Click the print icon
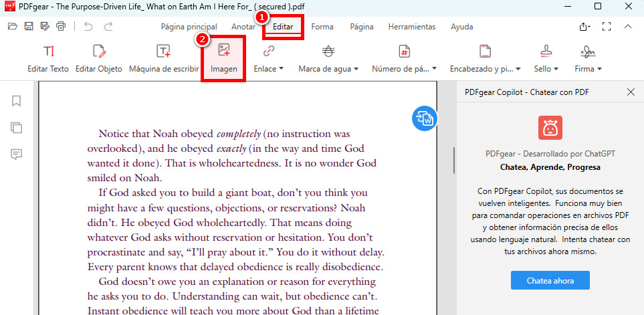Viewport: 644px width, 315px height. point(62,27)
